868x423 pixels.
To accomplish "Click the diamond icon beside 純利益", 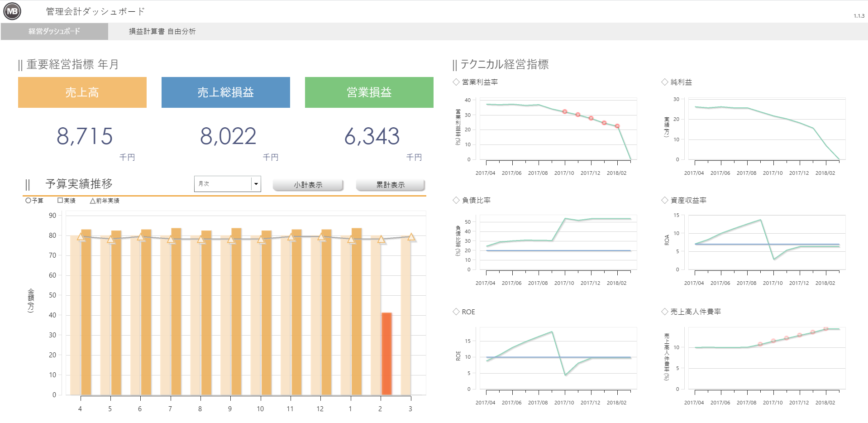I will [665, 82].
